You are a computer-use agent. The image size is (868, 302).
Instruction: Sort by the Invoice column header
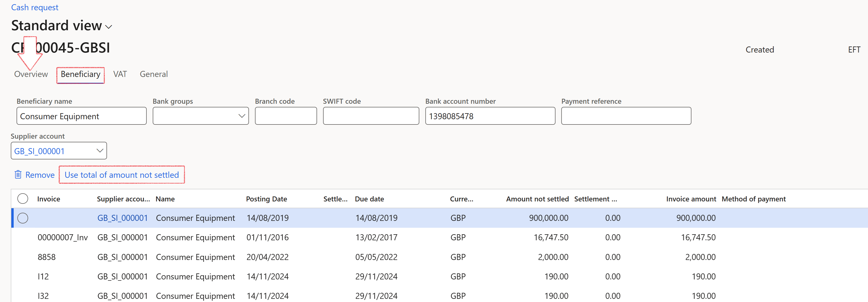pyautogui.click(x=49, y=199)
